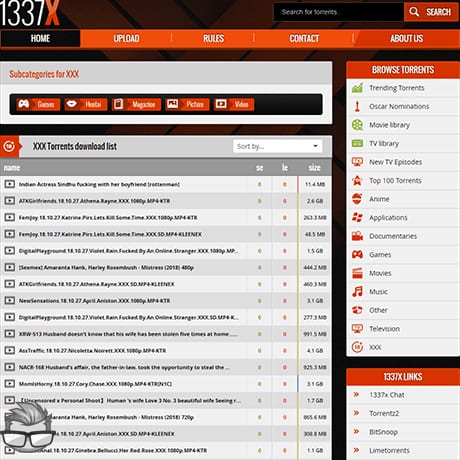Open the 1337x Chat link

tap(387, 395)
